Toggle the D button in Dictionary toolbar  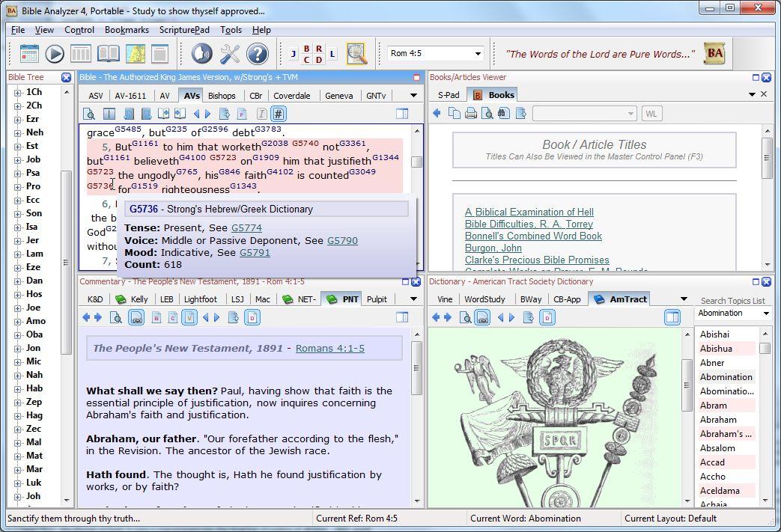tap(547, 317)
